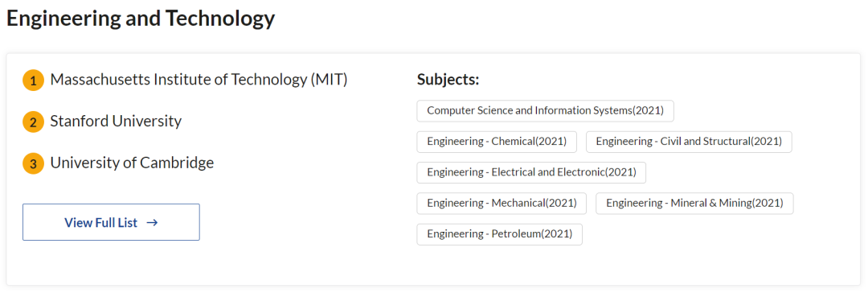The height and width of the screenshot is (293, 868).
Task: Click empty area below the Petroleum tag
Action: point(498,266)
